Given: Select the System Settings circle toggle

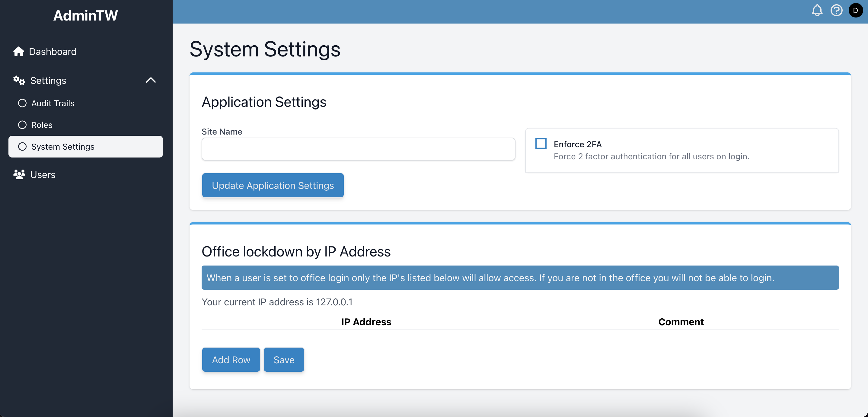Looking at the screenshot, I should [x=22, y=146].
